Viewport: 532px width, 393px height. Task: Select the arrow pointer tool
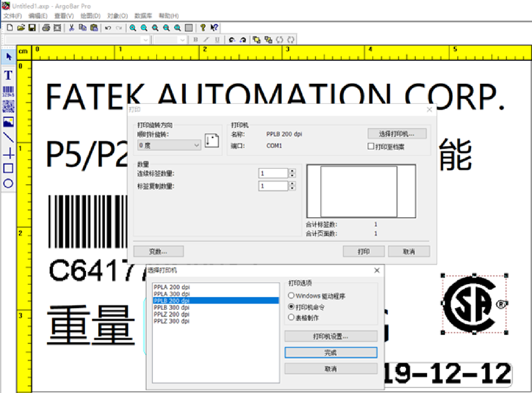coord(8,56)
